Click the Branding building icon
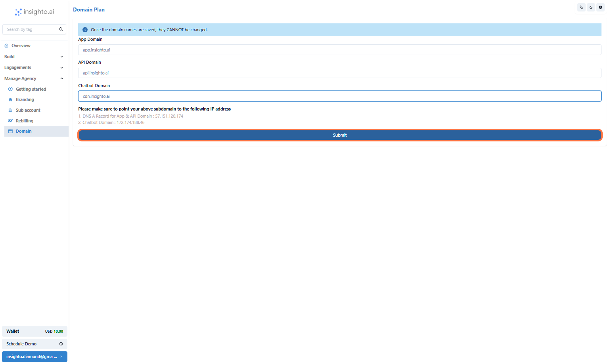 (10, 99)
